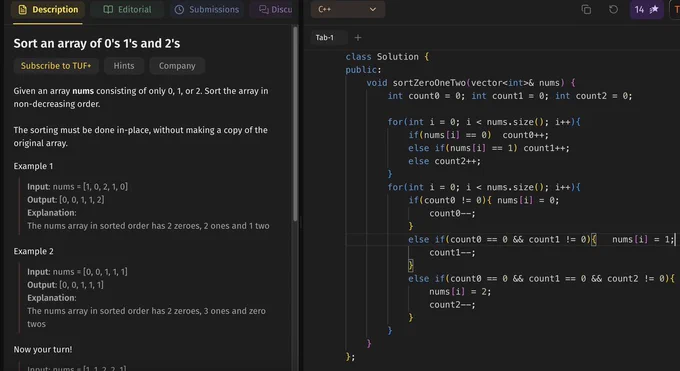This screenshot has height=371, width=680.
Task: Click the problem title 'Sort an array of 0's 1's and 2's'
Action: click(x=97, y=43)
